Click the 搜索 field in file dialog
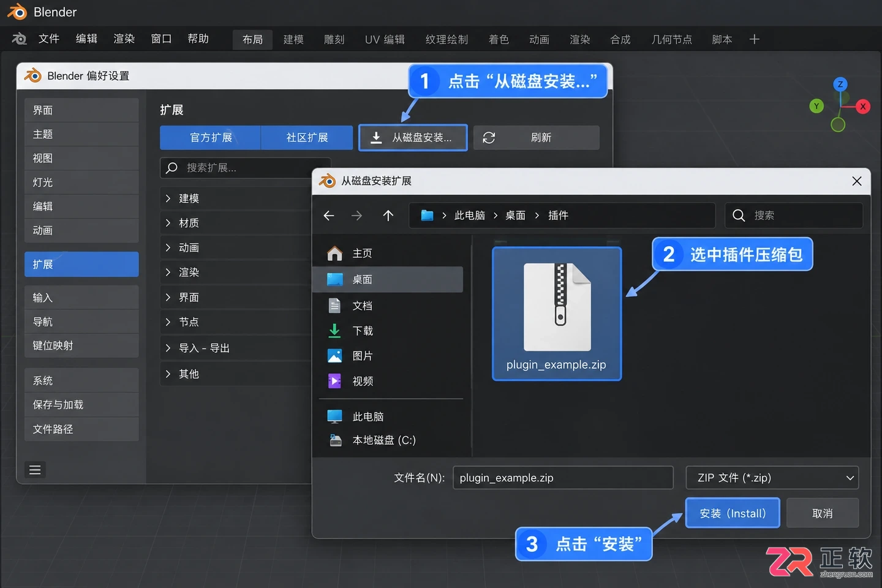 [x=794, y=216]
